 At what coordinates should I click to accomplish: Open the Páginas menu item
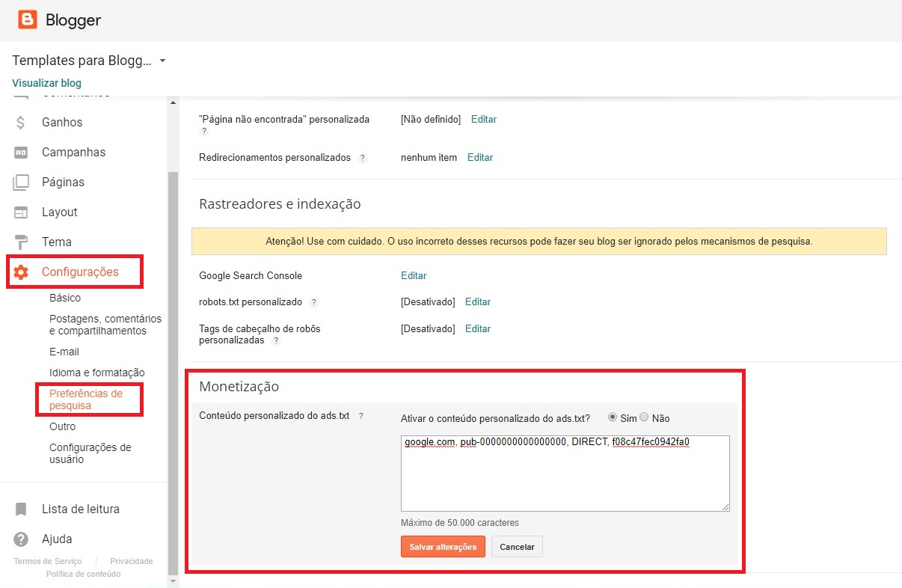[63, 182]
